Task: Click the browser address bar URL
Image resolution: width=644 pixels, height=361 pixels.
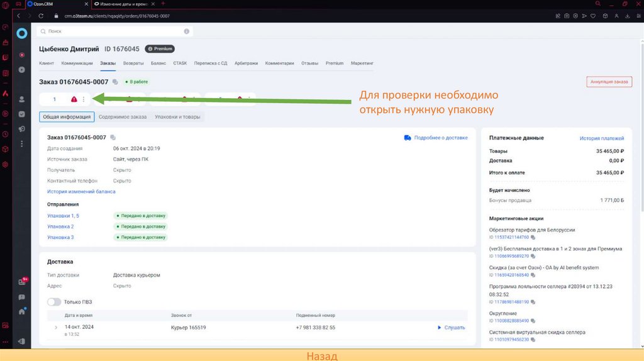Action: [117, 16]
